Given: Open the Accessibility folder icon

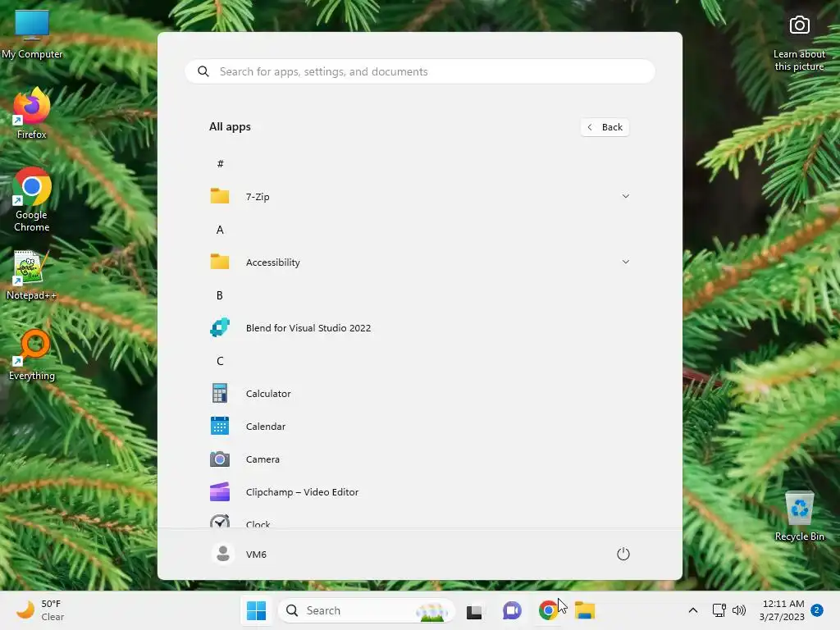Looking at the screenshot, I should click(220, 262).
